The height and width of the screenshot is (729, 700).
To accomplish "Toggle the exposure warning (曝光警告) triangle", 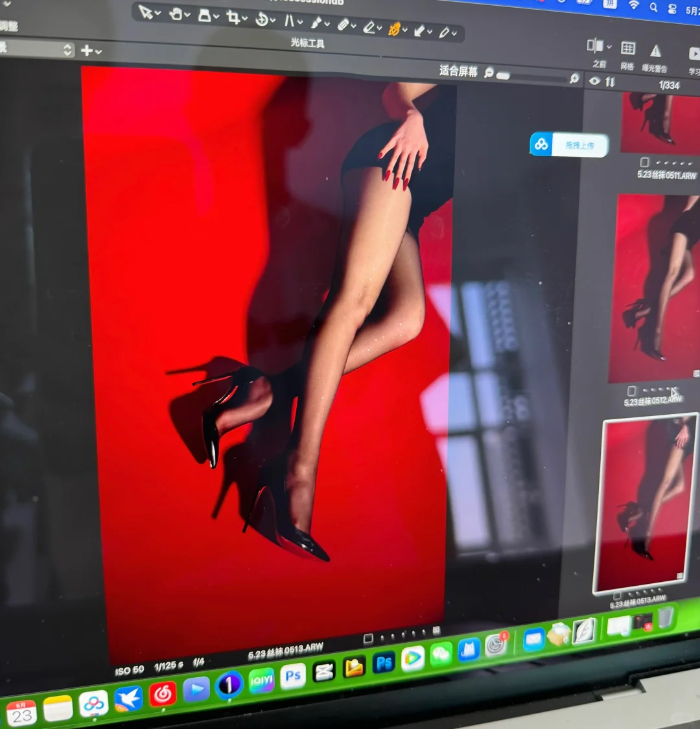I will point(655,50).
